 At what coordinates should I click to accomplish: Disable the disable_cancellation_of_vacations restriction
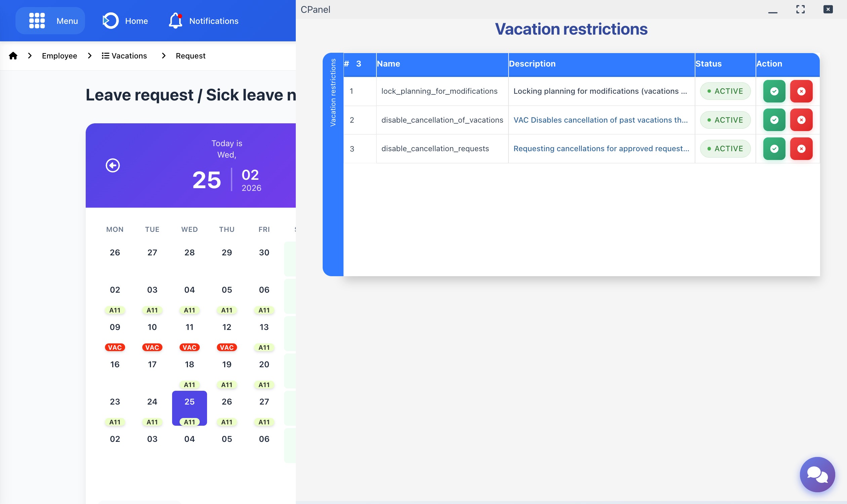coord(801,120)
